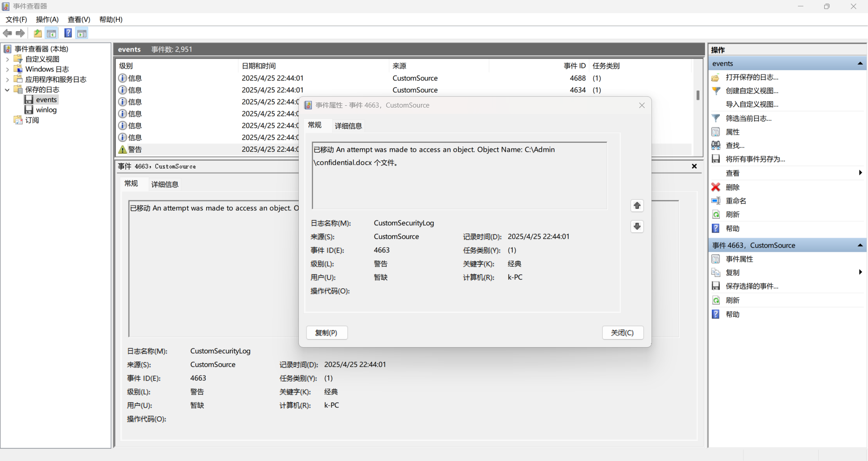
Task: Open Event Properties in Actions pane
Action: coord(739,259)
